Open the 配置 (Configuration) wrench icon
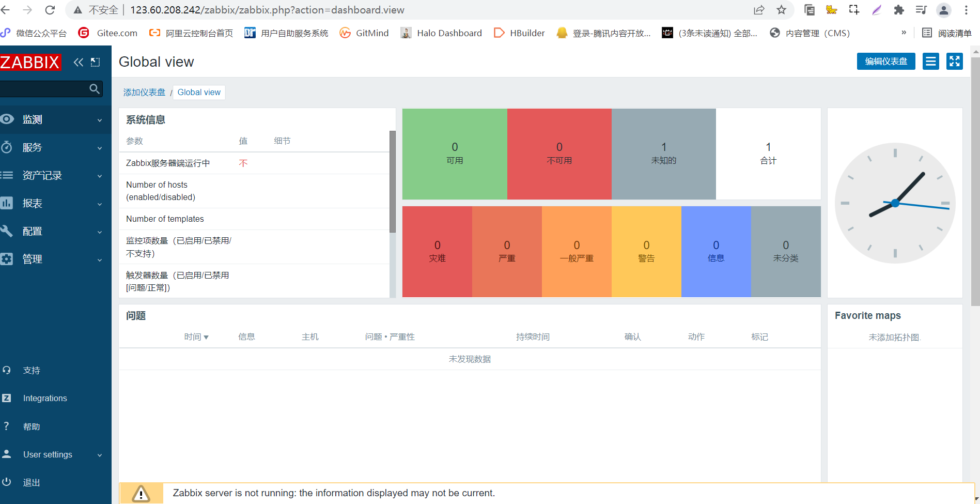 (7, 231)
